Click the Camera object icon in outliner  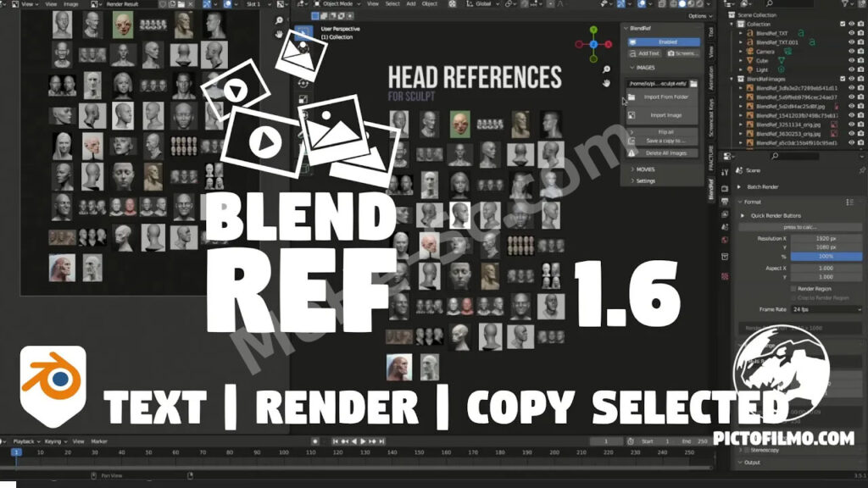[748, 51]
